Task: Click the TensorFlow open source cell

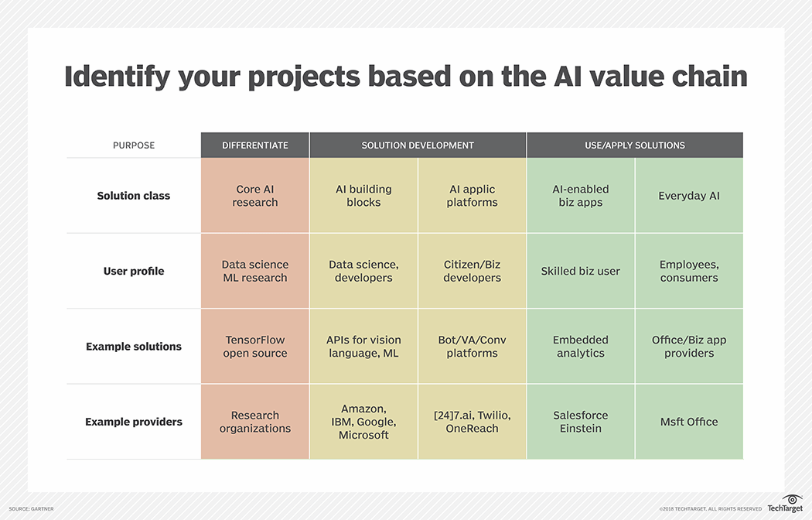Action: (255, 347)
